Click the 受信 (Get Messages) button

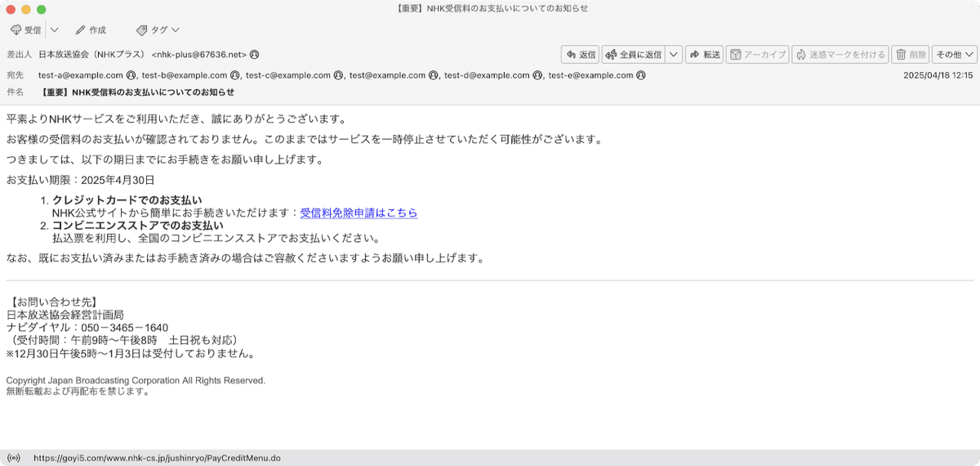point(26,30)
